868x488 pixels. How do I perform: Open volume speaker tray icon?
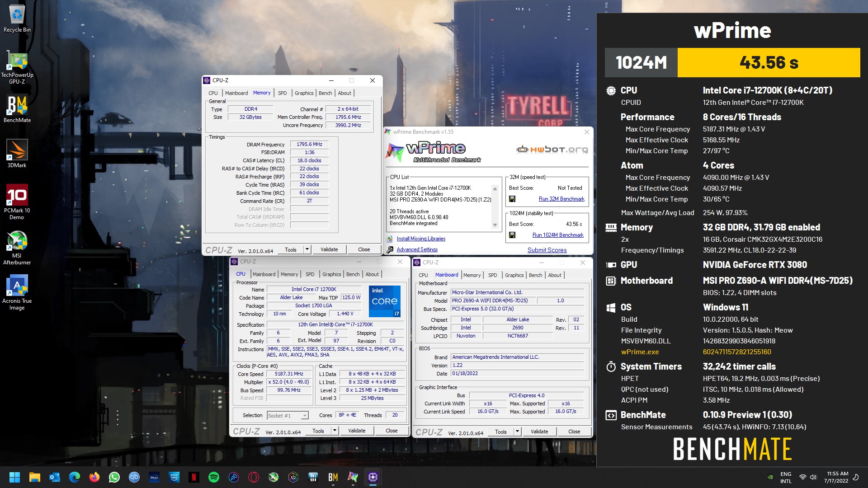pyautogui.click(x=813, y=477)
